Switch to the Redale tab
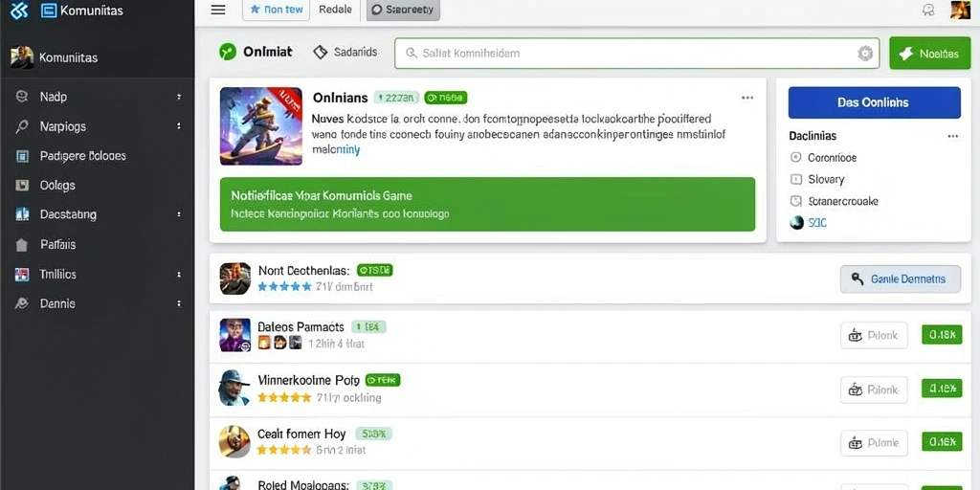 335,10
